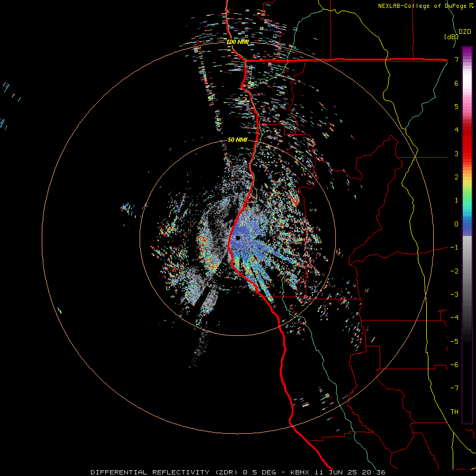Viewport: 476px width, 476px height.
Task: Click the positive 6 value on color scale
Action: click(x=456, y=83)
